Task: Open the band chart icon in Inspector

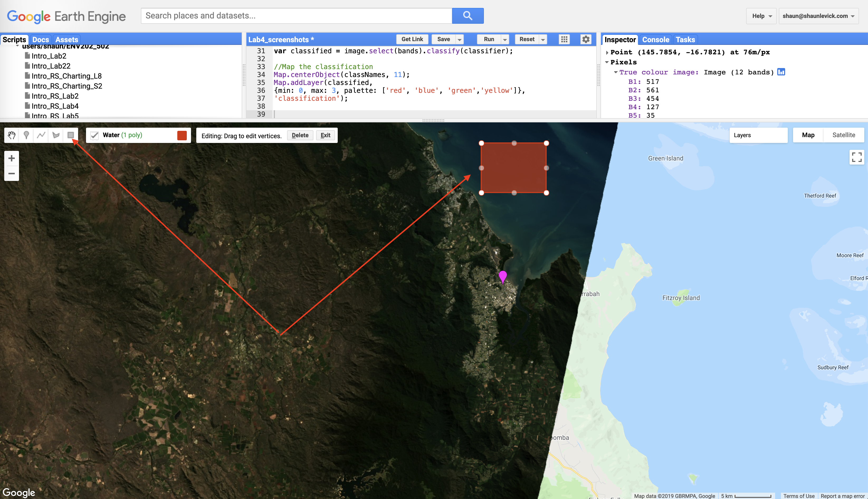Action: [x=781, y=72]
